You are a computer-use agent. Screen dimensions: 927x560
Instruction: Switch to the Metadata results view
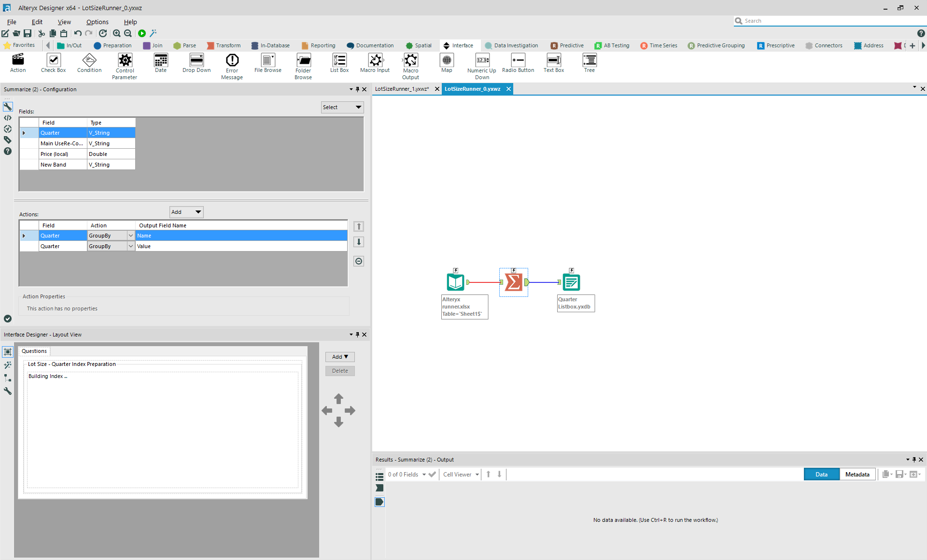857,474
